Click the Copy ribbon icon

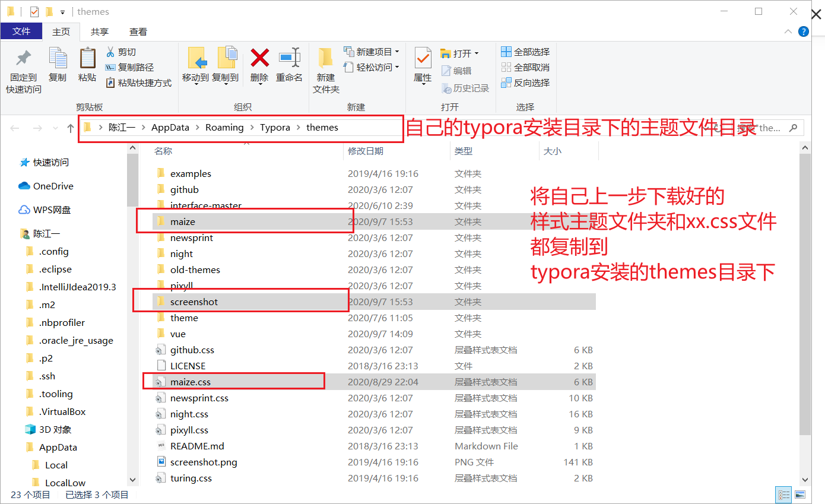58,58
